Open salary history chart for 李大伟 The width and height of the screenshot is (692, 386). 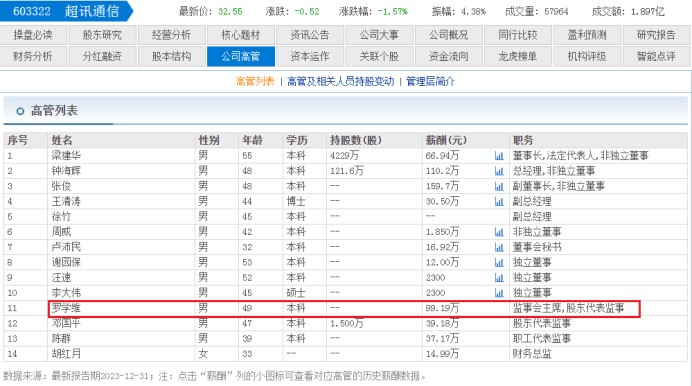coord(499,293)
